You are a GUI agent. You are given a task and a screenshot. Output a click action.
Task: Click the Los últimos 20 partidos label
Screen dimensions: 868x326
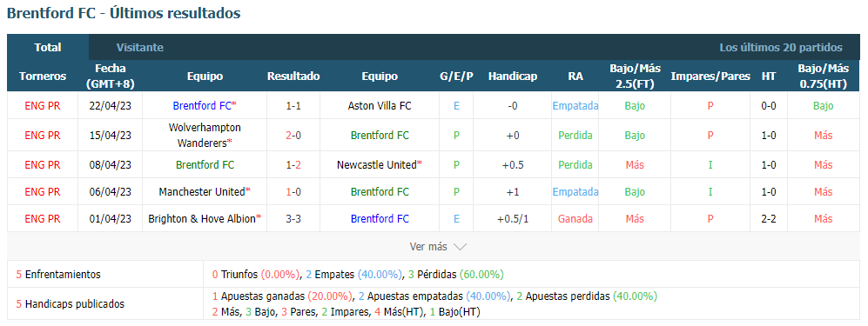click(x=781, y=48)
